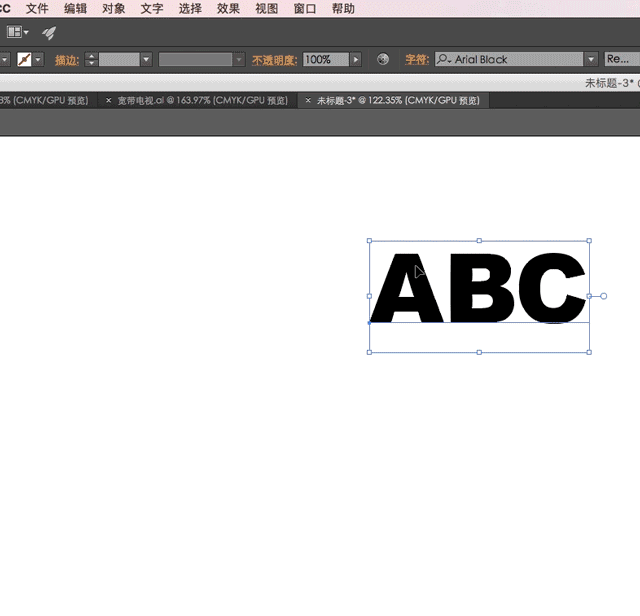Adjust the stroke weight stepper arrows

pyautogui.click(x=91, y=60)
